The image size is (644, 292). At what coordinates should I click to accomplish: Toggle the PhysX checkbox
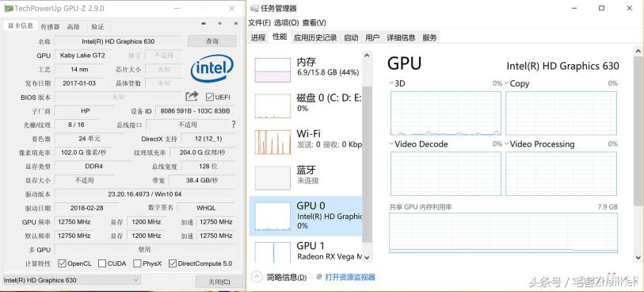click(138, 263)
